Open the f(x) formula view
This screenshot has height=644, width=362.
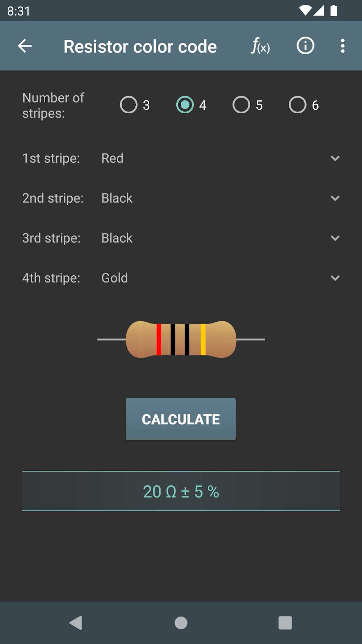click(x=260, y=46)
